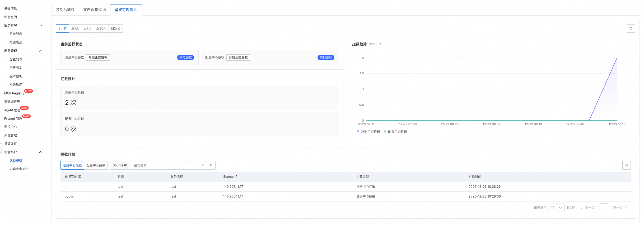Open 内容安全护栏 in sidebar

point(19,169)
